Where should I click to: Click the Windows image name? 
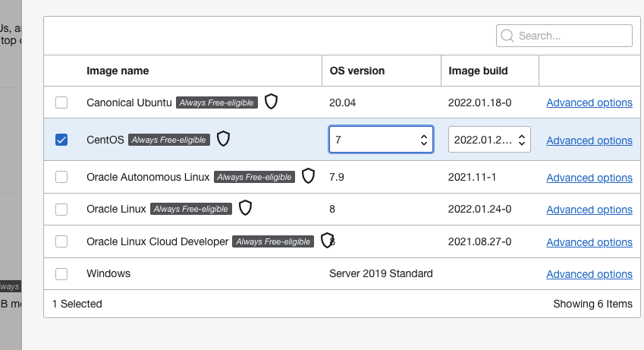(108, 273)
